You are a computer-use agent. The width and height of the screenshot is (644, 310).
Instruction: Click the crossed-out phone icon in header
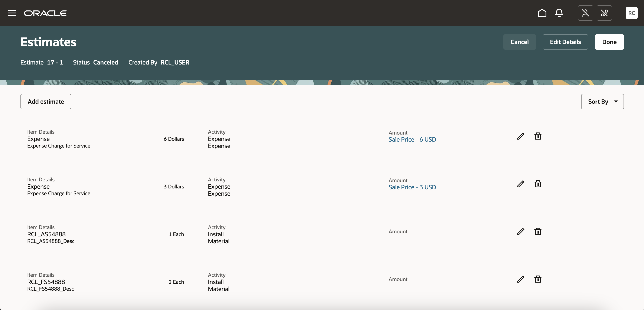(x=604, y=13)
